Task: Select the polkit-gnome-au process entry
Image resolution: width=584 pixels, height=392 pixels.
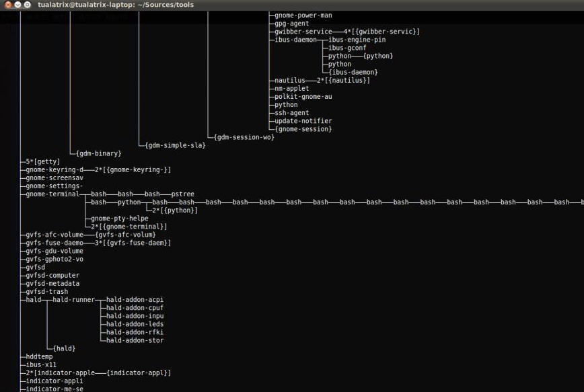Action: point(303,97)
